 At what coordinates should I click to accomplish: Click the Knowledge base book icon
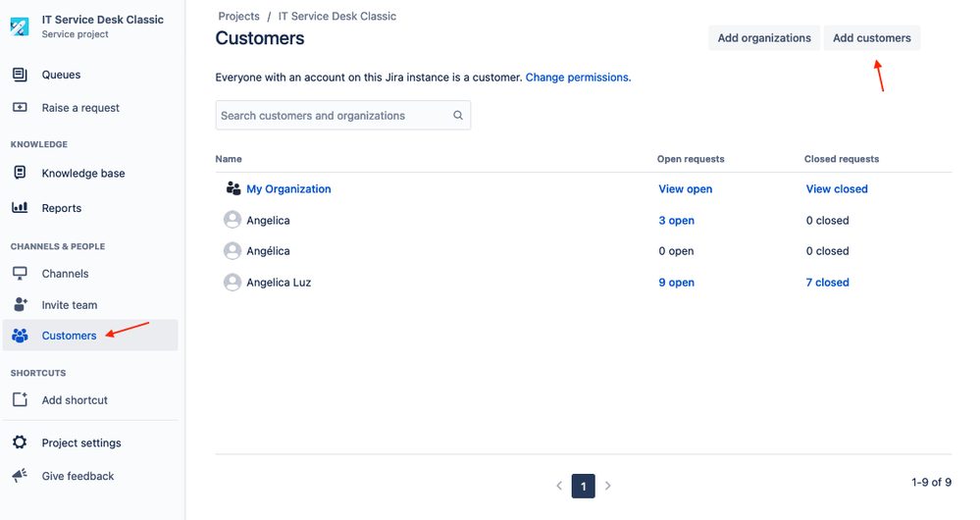point(20,173)
